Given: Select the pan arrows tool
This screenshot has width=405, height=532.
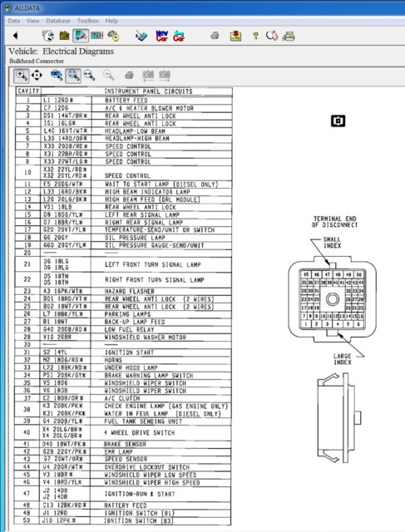Looking at the screenshot, I should 37,75.
